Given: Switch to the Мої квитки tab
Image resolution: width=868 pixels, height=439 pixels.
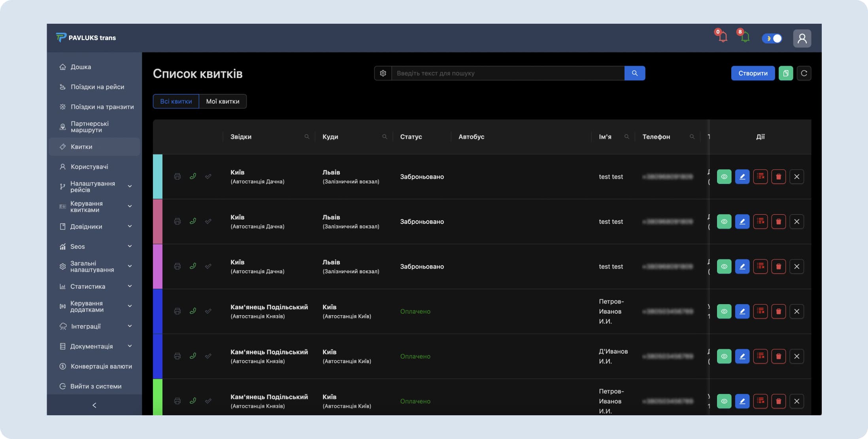Looking at the screenshot, I should point(223,101).
